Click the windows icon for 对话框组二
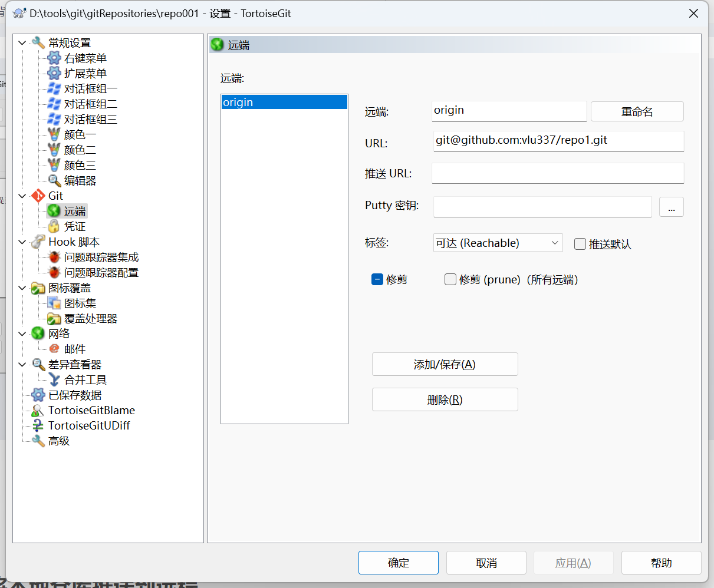 pyautogui.click(x=54, y=104)
